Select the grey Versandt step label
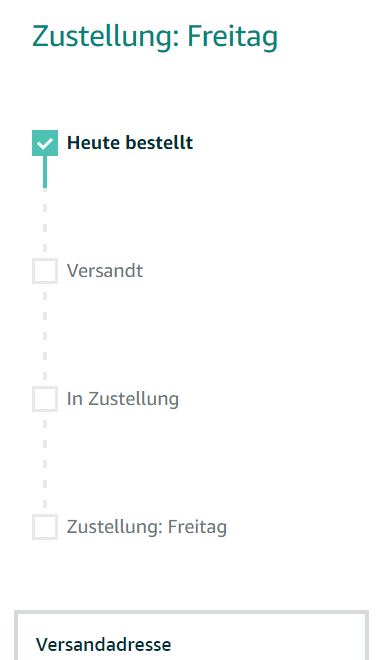This screenshot has height=660, width=379. coord(105,271)
